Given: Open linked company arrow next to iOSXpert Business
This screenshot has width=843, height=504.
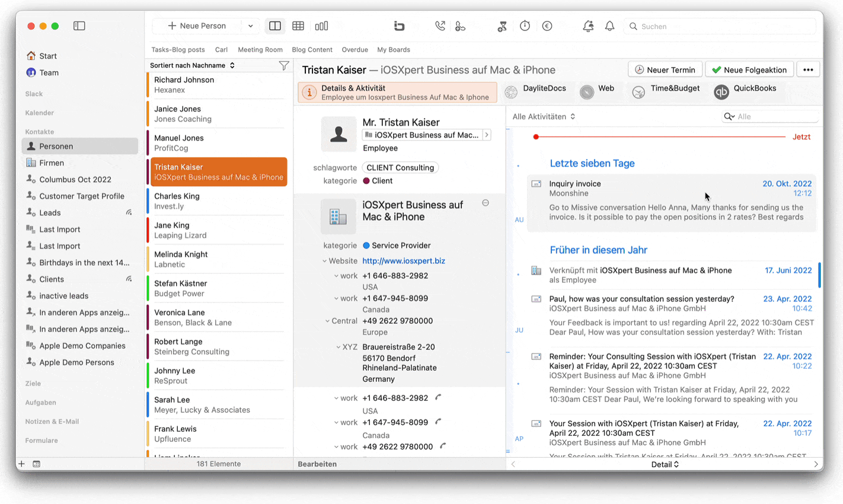Looking at the screenshot, I should tap(487, 135).
